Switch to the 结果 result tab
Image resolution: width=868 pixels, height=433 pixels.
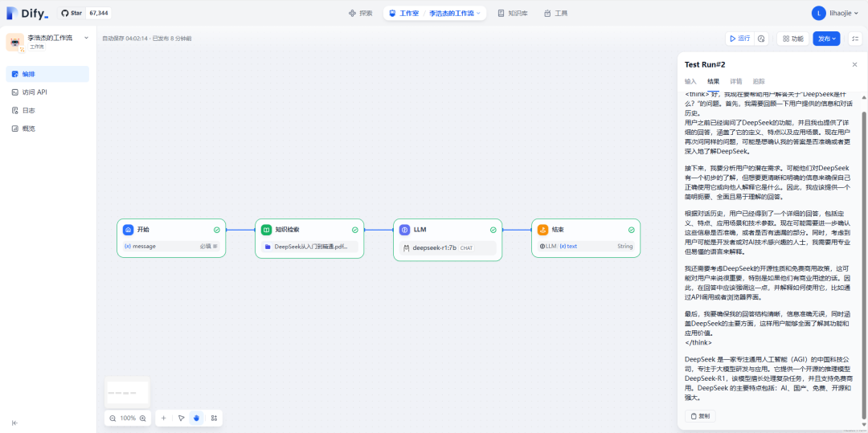(713, 81)
